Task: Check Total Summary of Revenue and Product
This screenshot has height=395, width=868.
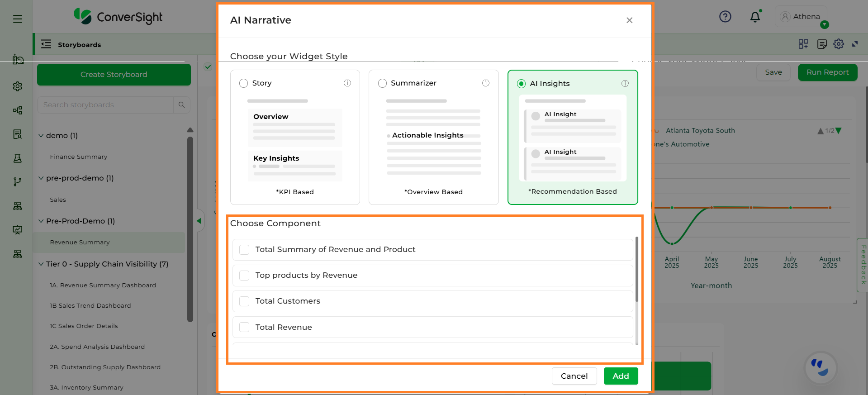Action: tap(244, 250)
